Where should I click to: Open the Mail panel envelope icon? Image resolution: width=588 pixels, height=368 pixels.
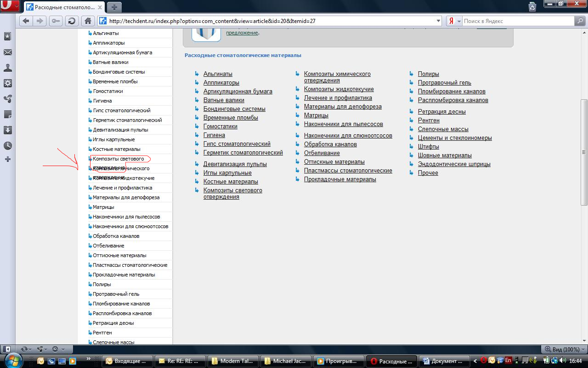[8, 52]
